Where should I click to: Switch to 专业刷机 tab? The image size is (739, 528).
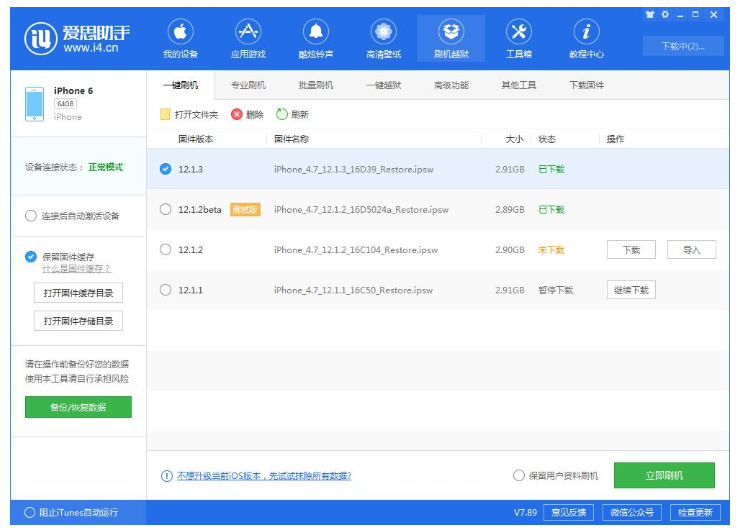[247, 86]
